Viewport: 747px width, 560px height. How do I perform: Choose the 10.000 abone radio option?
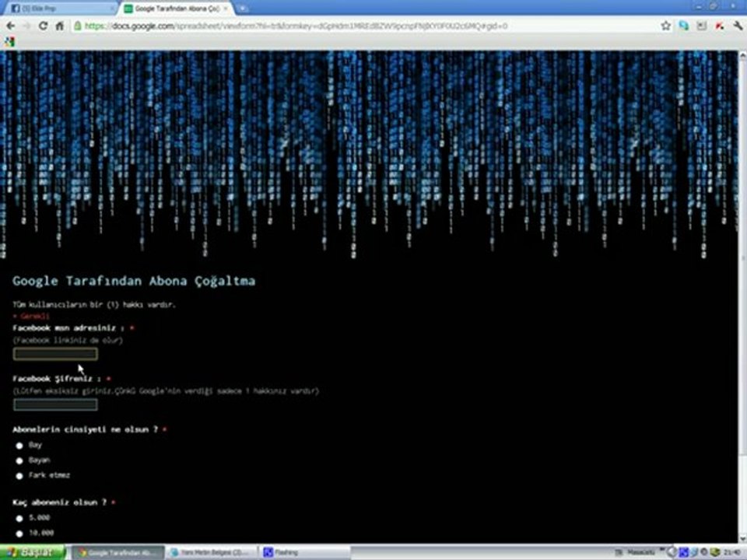[x=19, y=534]
